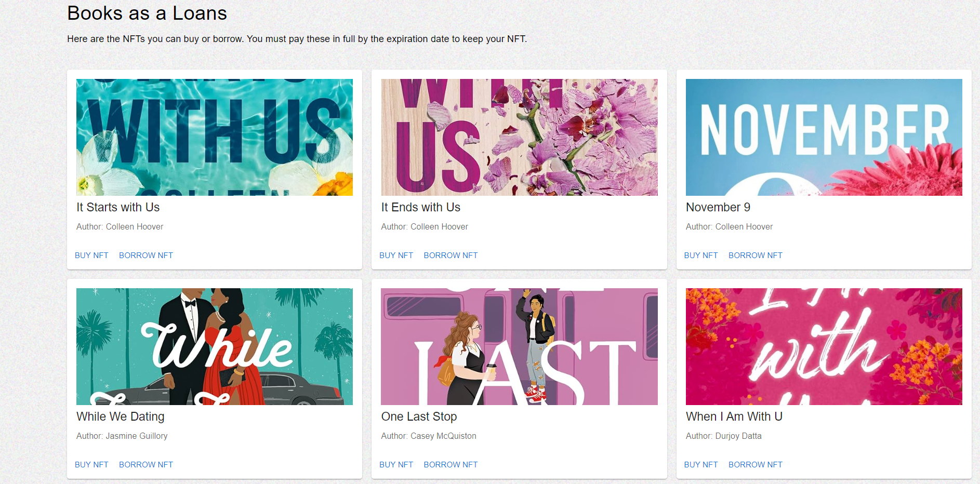Screen dimensions: 980x484
Task: Open the While We Dating cover image
Action: (x=215, y=346)
